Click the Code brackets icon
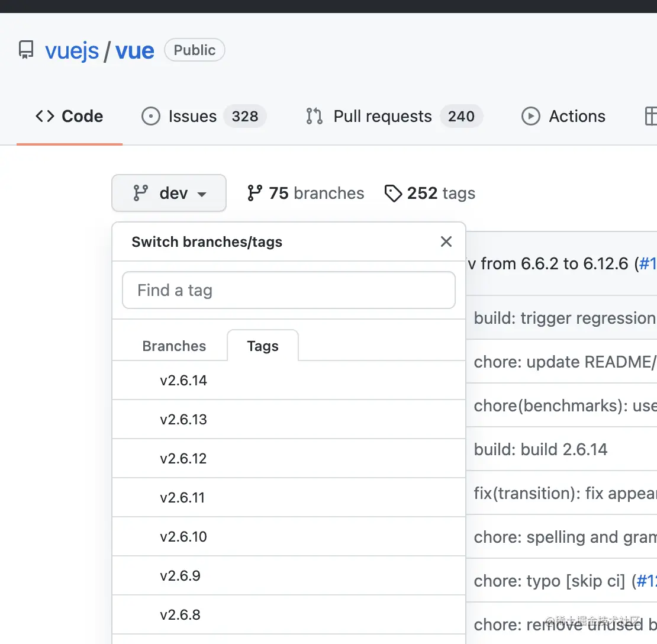This screenshot has height=644, width=657. [45, 116]
